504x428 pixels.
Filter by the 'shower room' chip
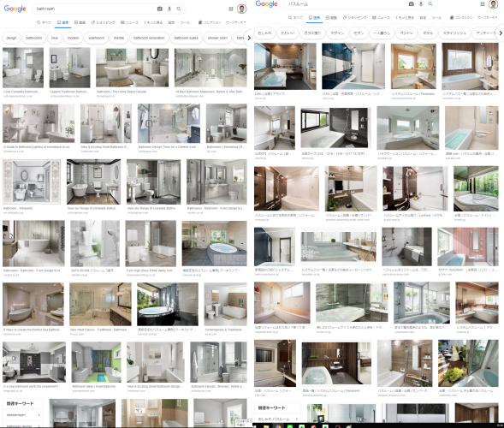point(217,38)
